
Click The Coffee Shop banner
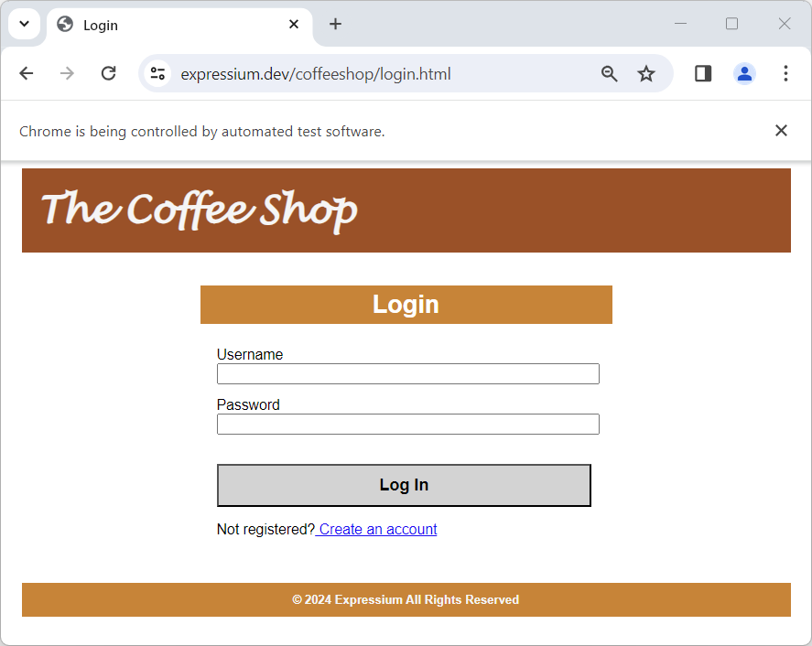pos(198,210)
